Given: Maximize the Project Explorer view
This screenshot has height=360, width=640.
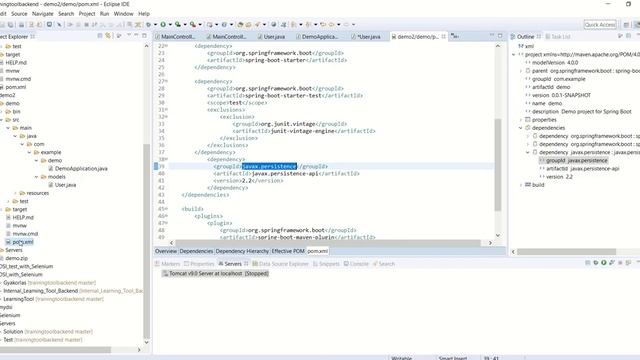Looking at the screenshot, I should click(x=144, y=36).
